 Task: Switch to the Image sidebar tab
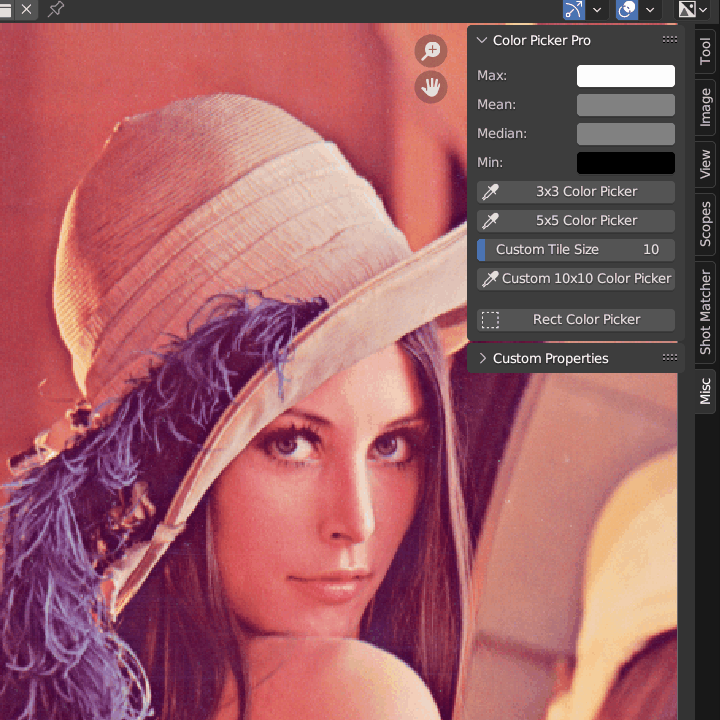[705, 107]
